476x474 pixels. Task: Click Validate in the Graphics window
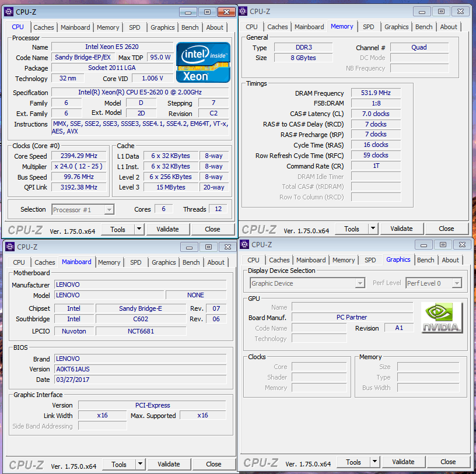tap(404, 462)
